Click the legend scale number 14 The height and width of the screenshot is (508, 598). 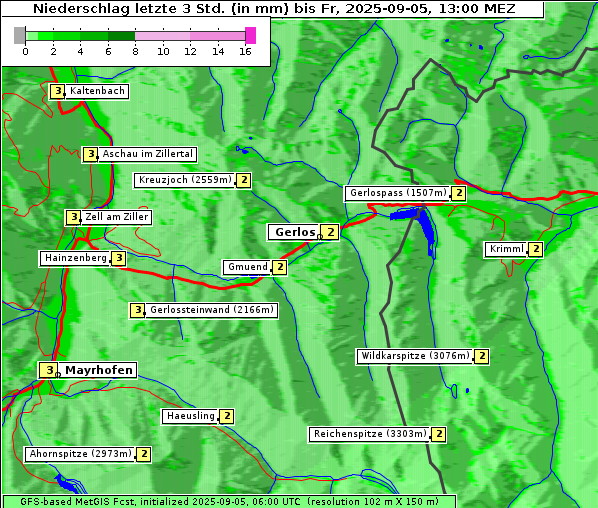(x=218, y=51)
